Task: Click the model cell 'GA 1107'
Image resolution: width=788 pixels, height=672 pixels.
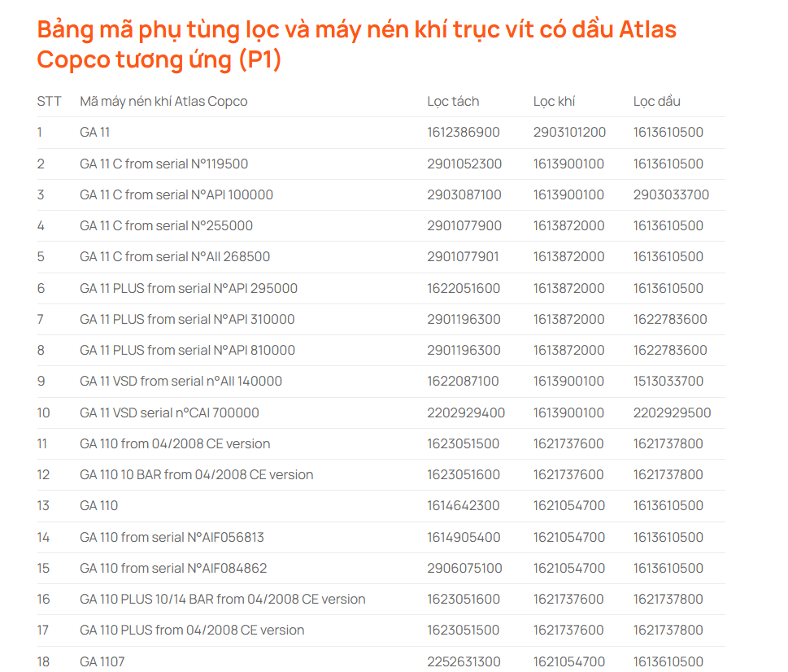Action: pos(102,661)
